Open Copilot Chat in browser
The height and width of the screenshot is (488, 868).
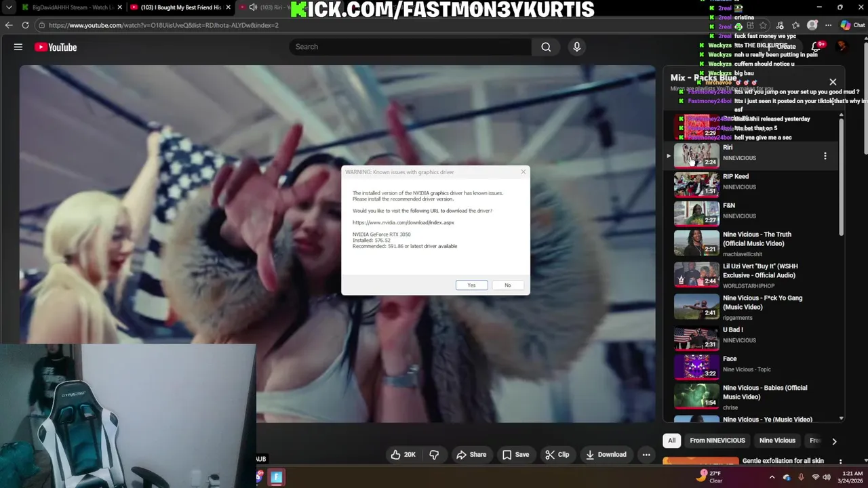852,25
